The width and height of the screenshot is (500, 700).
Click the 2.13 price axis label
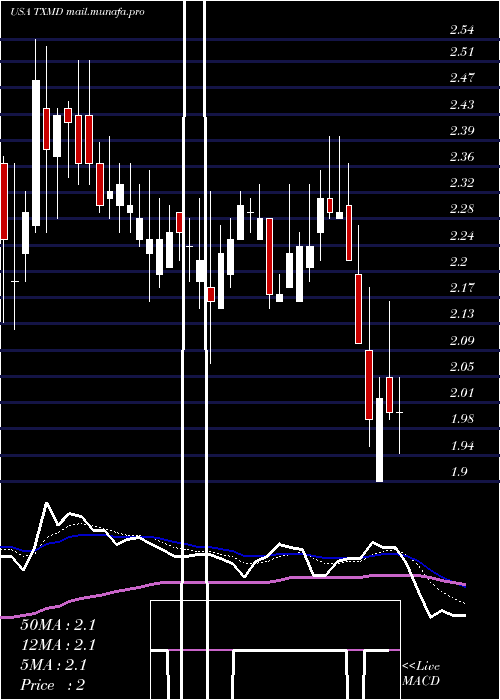[462, 314]
